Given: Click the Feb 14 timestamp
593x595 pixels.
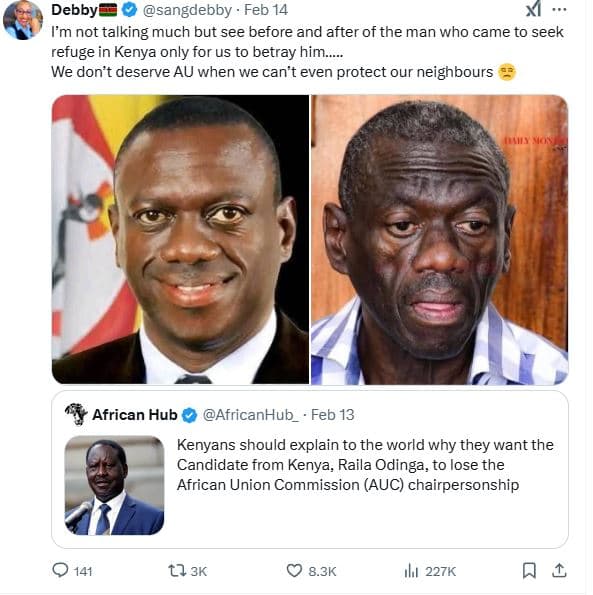Looking at the screenshot, I should 266,10.
